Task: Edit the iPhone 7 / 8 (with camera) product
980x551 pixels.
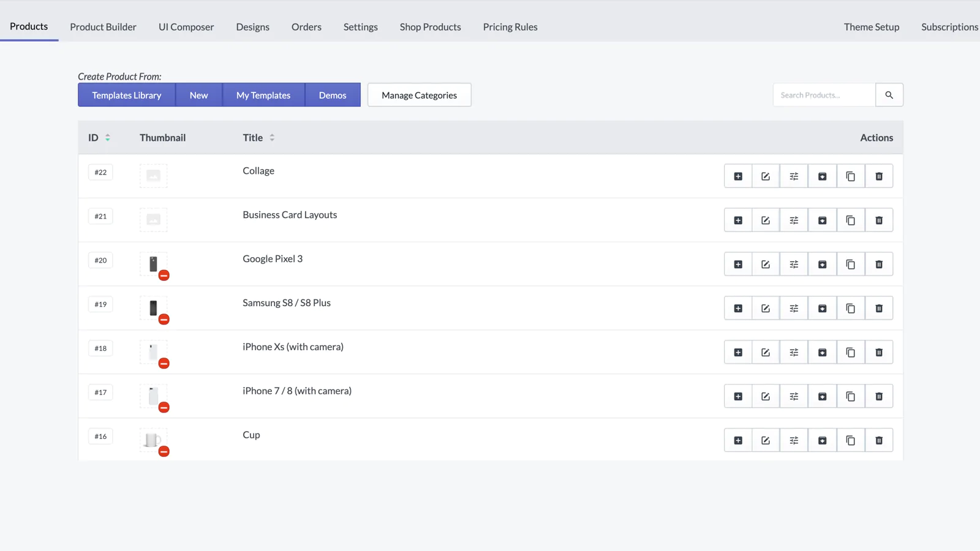Action: pos(766,397)
